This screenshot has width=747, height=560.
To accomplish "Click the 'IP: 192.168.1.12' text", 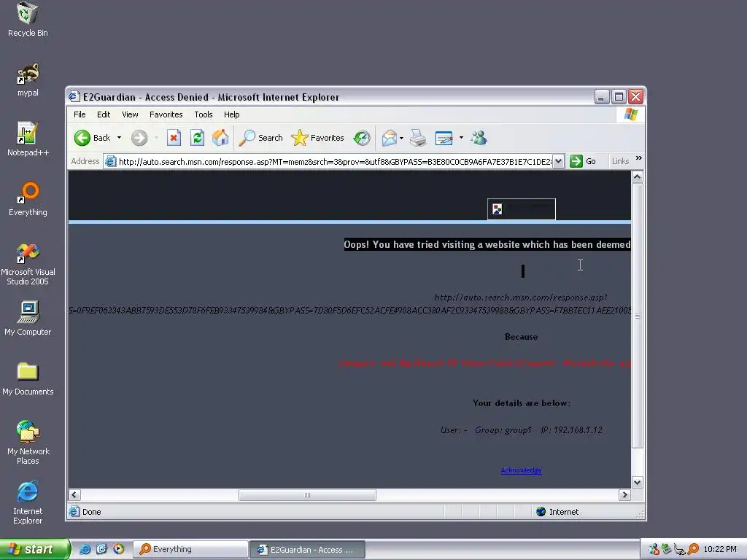I will point(572,430).
